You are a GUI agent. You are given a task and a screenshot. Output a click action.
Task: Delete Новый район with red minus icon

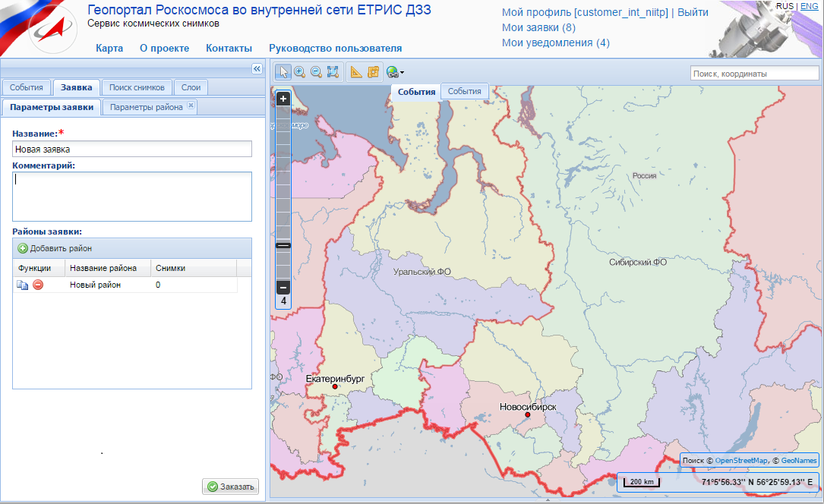pyautogui.click(x=38, y=285)
